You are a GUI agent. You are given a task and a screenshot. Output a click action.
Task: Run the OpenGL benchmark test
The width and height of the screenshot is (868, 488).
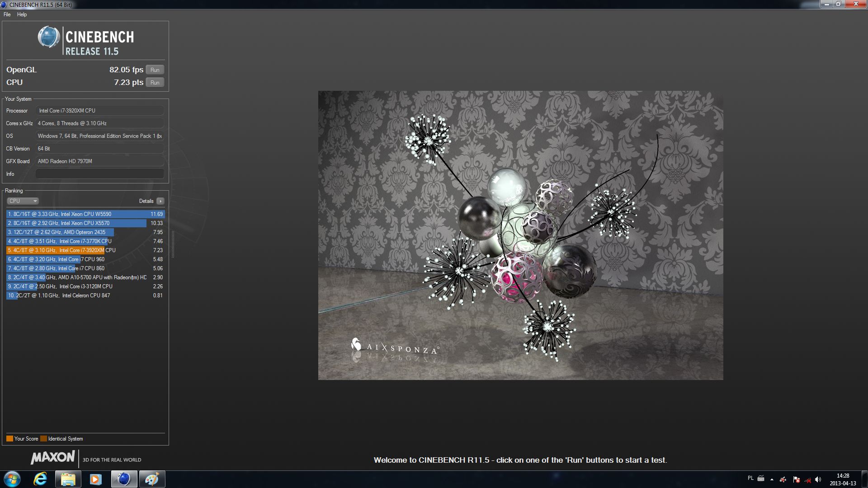tap(155, 70)
